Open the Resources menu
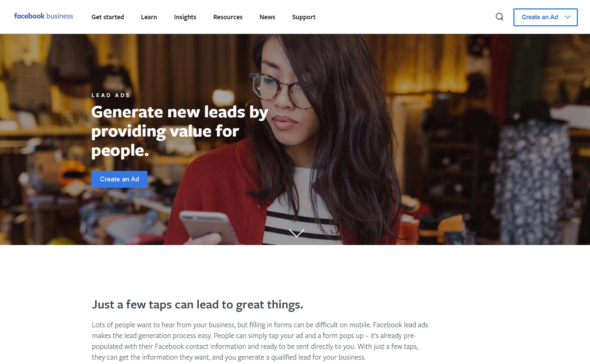The height and width of the screenshot is (364, 590). pyautogui.click(x=228, y=17)
